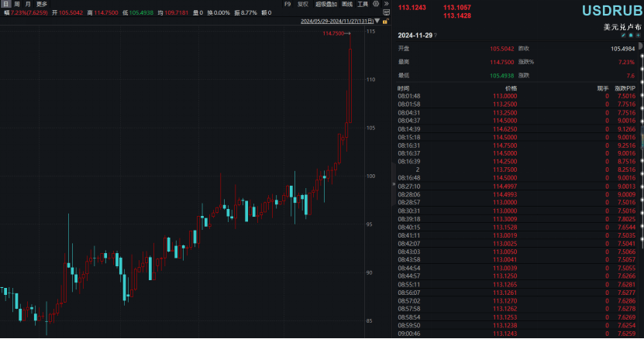Image resolution: width=644 pixels, height=339 pixels.
Task: Open the 复权 adjustment option
Action: [303, 4]
